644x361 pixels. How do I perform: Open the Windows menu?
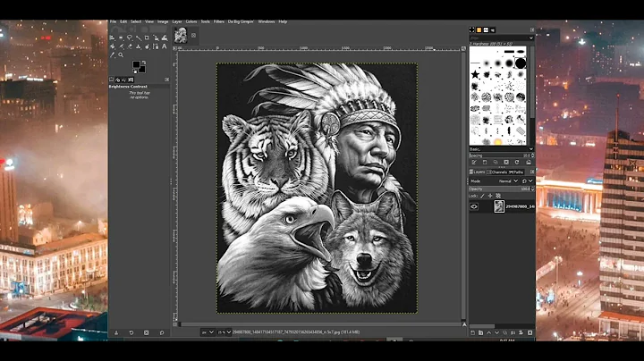(x=267, y=21)
